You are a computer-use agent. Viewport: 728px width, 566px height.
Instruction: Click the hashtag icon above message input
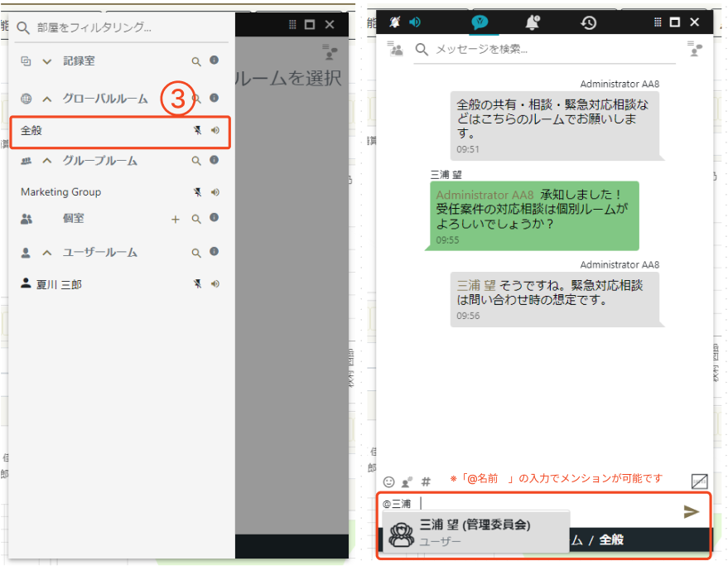click(x=427, y=481)
